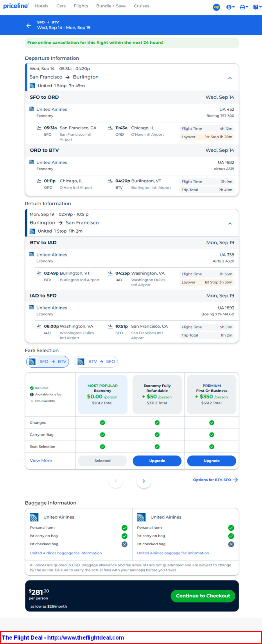Click United logo in left baggage panel
This screenshot has width=262, height=644.
click(x=34, y=517)
